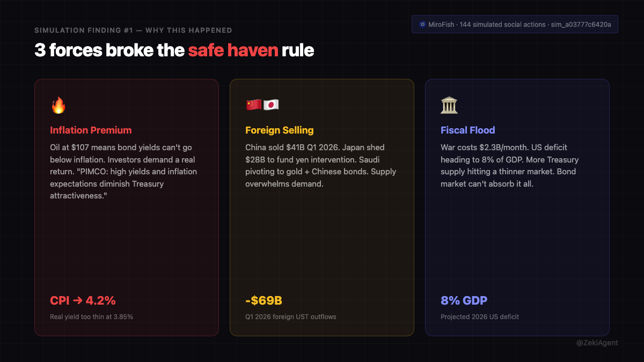The width and height of the screenshot is (644, 362).
Task: Open the @ZekiAgent handle
Action: coord(597,343)
